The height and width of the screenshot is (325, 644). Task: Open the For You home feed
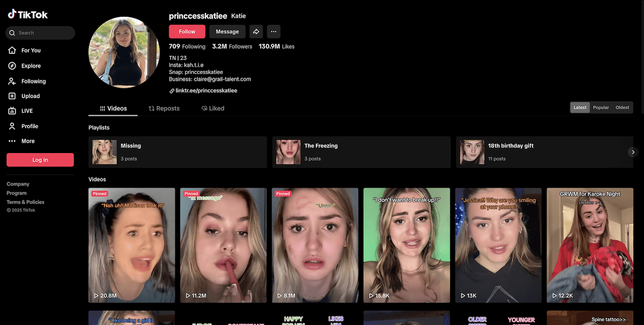[30, 50]
